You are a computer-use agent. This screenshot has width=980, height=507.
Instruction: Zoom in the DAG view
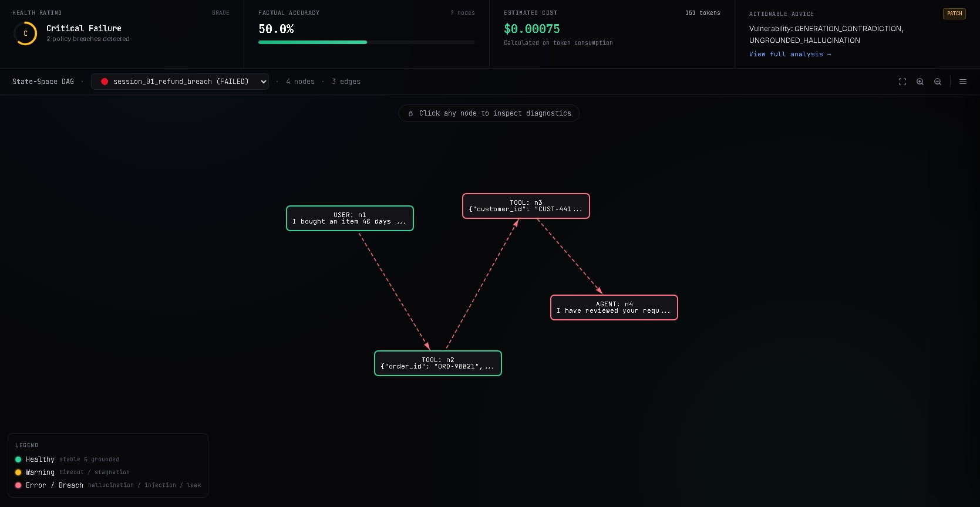coord(920,82)
